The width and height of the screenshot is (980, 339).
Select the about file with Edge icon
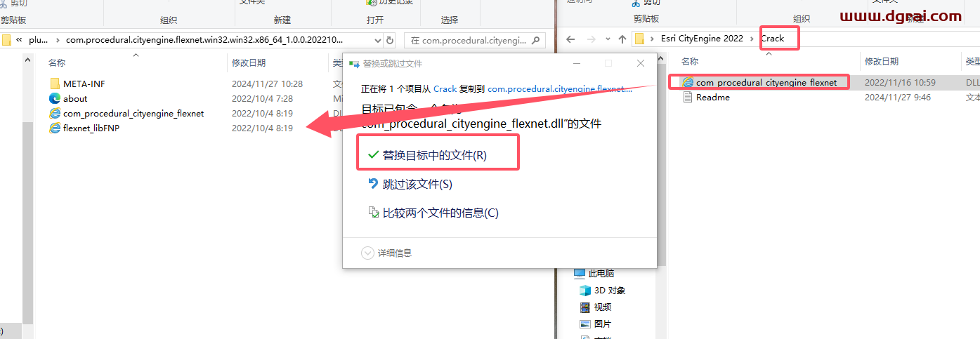(69, 98)
